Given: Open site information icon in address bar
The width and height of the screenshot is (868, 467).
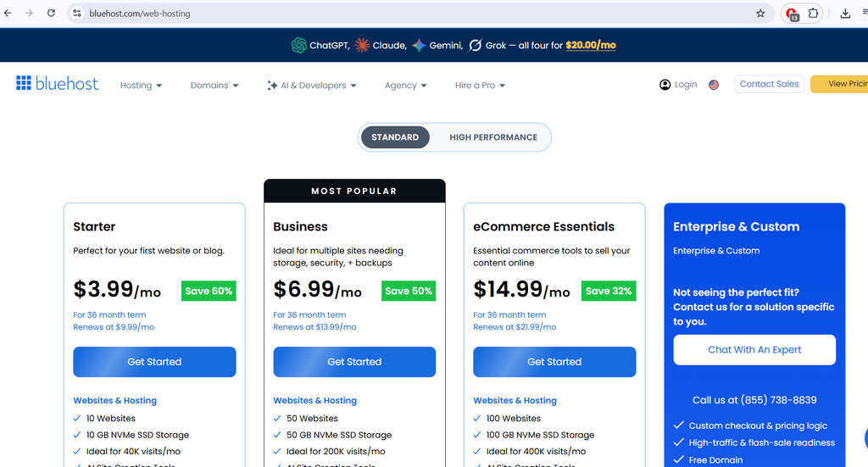Looking at the screenshot, I should pos(77,14).
